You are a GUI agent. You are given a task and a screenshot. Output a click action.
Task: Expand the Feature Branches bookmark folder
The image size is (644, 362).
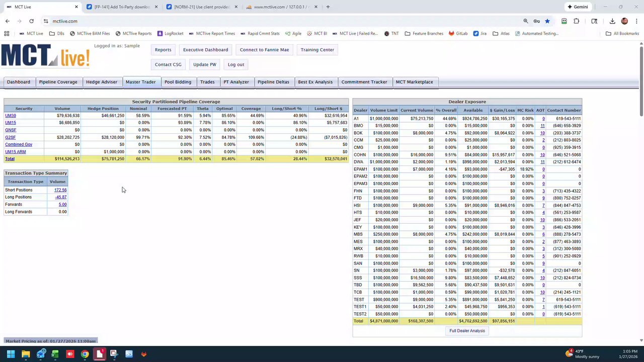coord(424,34)
